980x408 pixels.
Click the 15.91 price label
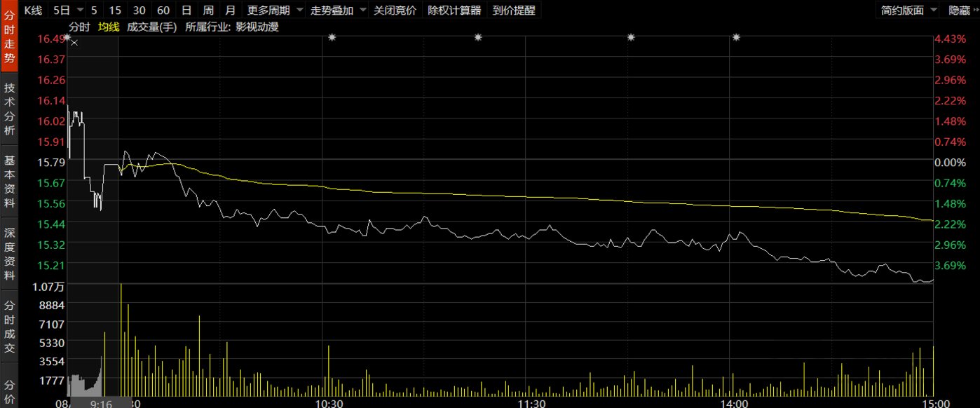pos(51,142)
